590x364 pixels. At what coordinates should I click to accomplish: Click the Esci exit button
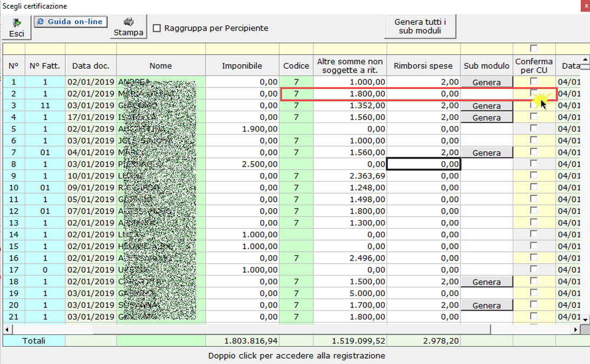click(17, 28)
